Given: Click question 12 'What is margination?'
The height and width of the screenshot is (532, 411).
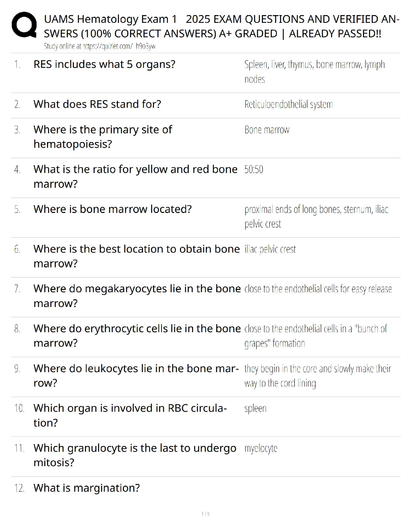Looking at the screenshot, I should (x=87, y=488).
